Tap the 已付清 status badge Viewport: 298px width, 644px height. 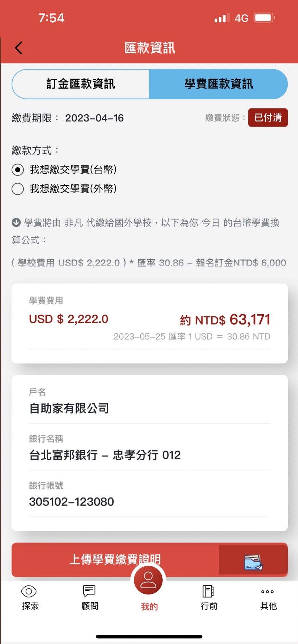268,118
